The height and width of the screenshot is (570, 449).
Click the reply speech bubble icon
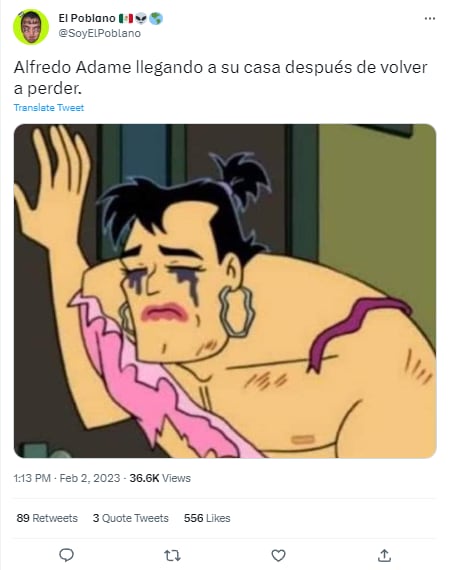(67, 555)
